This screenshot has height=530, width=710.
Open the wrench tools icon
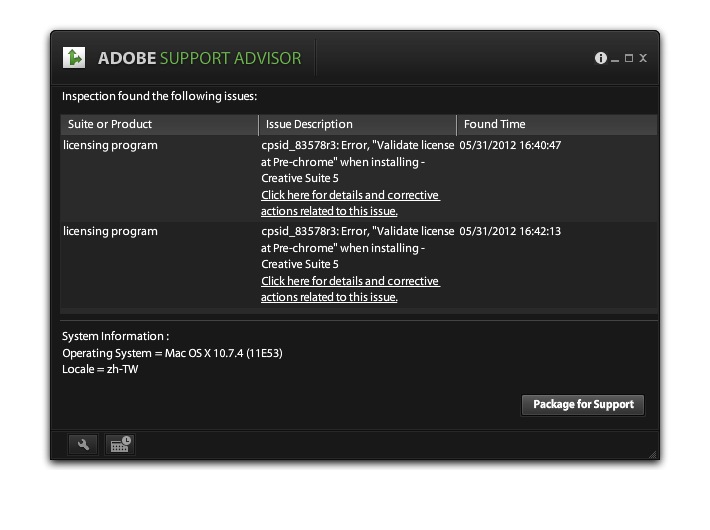(83, 444)
